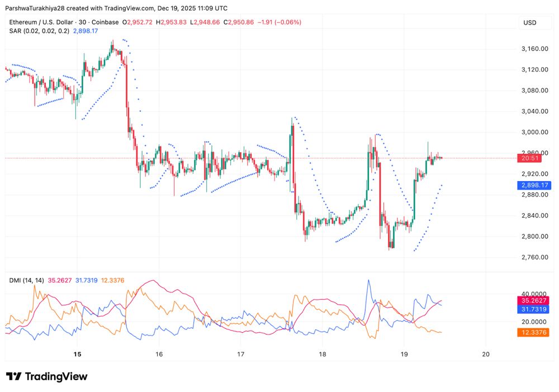Open the USD currency selector

[x=529, y=23]
